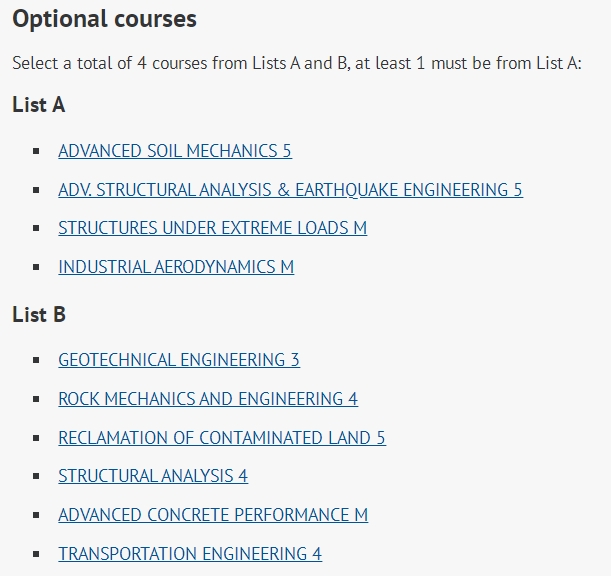Screen dimensions: 611x576
Task: Select Advanced Concrete Performance M link
Action: coord(213,515)
